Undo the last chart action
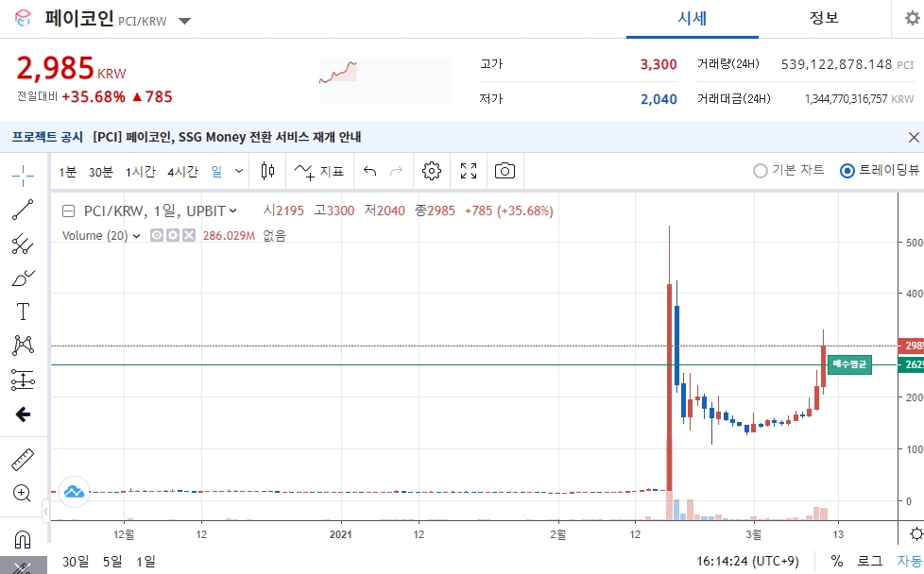Viewport: 924px width, 574px height. [x=370, y=171]
